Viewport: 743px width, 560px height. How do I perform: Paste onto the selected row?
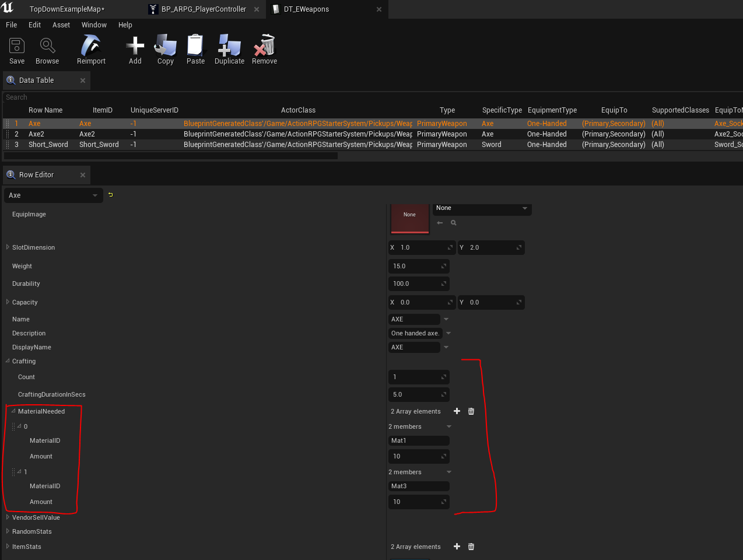coord(196,51)
